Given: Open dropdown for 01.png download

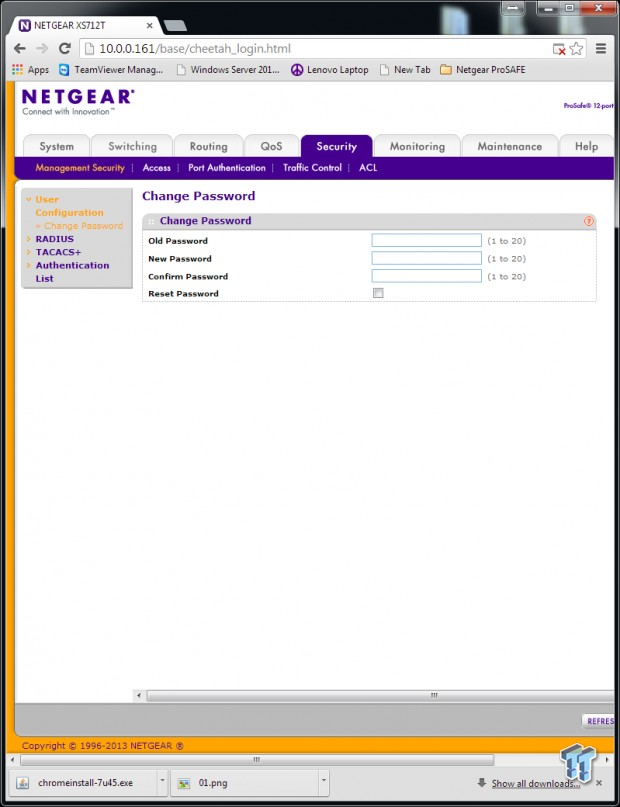Looking at the screenshot, I should click(x=324, y=783).
